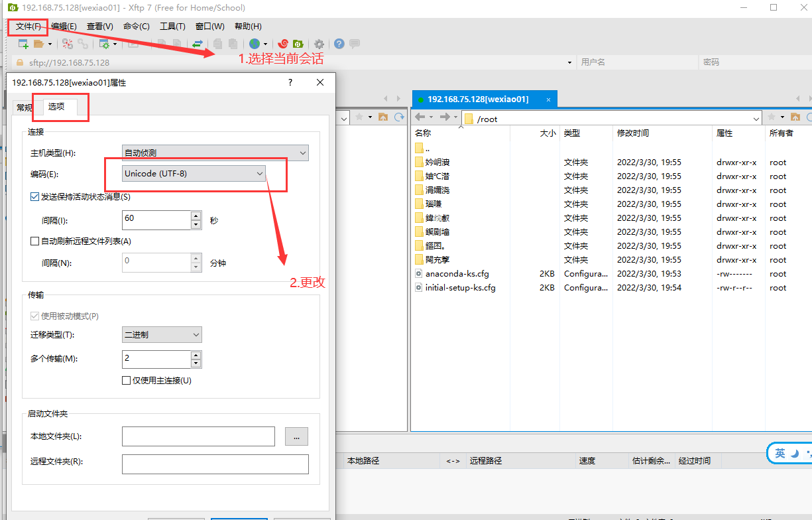
Task: Increase the 间隔(I) value with up arrow
Action: click(x=196, y=216)
